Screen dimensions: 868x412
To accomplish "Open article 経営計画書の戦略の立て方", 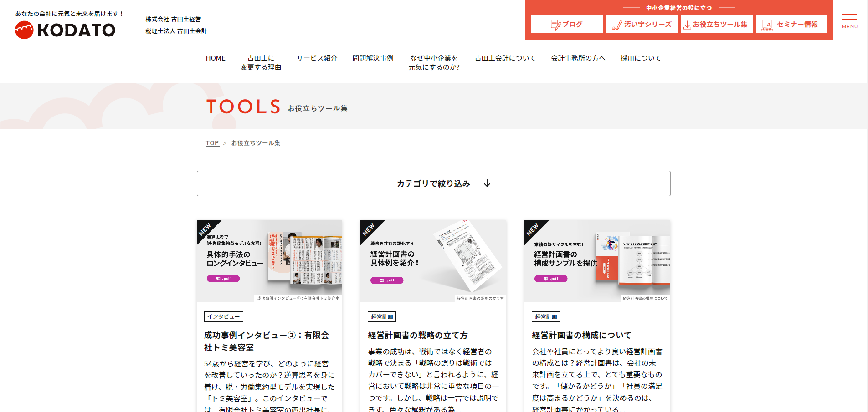I will tap(418, 336).
